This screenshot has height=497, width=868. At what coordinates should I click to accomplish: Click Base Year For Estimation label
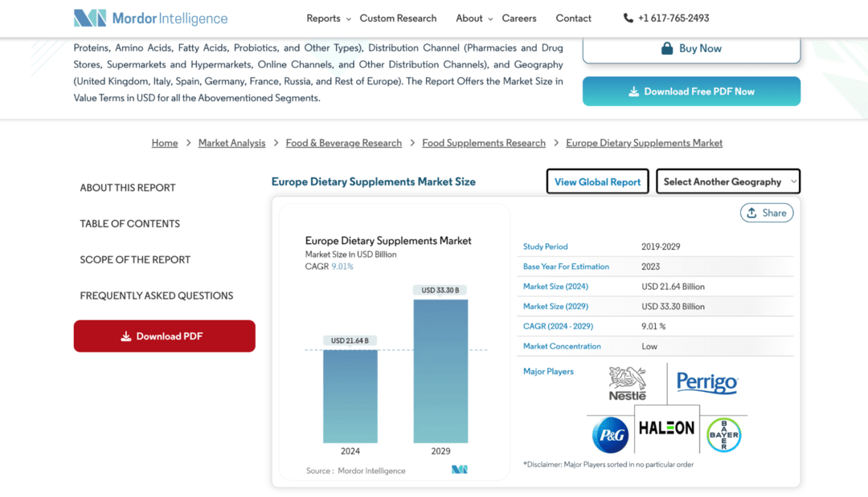[x=566, y=267]
